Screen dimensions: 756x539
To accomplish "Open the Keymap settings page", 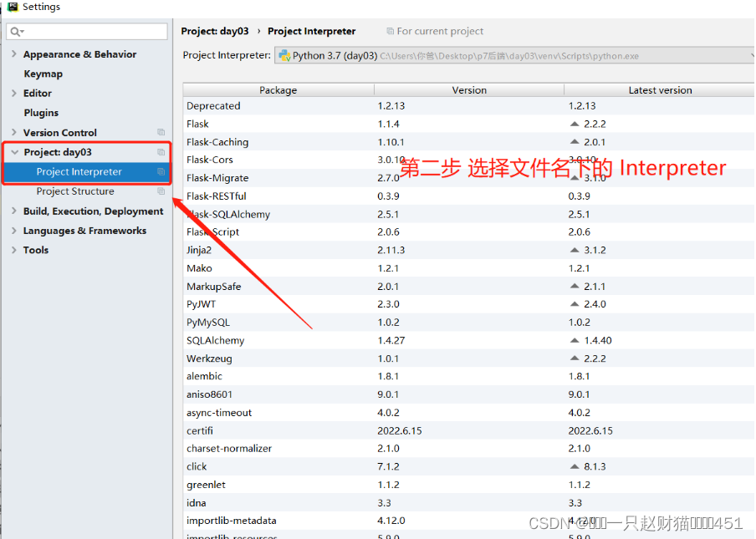I will pos(43,74).
